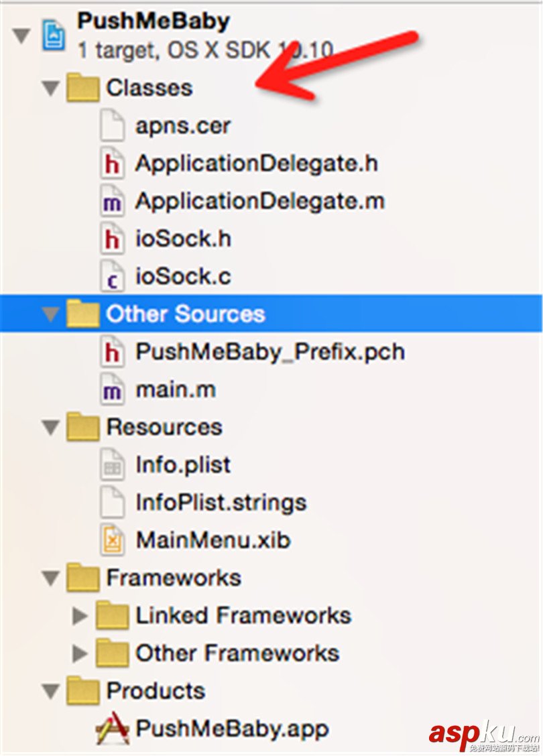Select the Frameworks group label

tap(174, 578)
